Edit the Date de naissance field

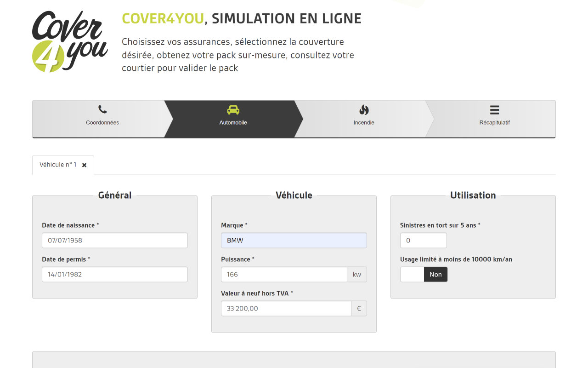tap(115, 240)
